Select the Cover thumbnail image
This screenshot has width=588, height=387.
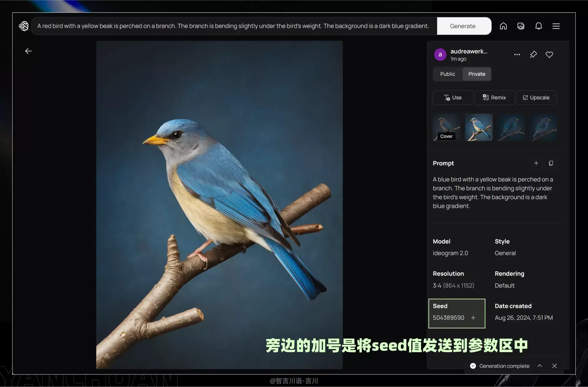coord(447,127)
